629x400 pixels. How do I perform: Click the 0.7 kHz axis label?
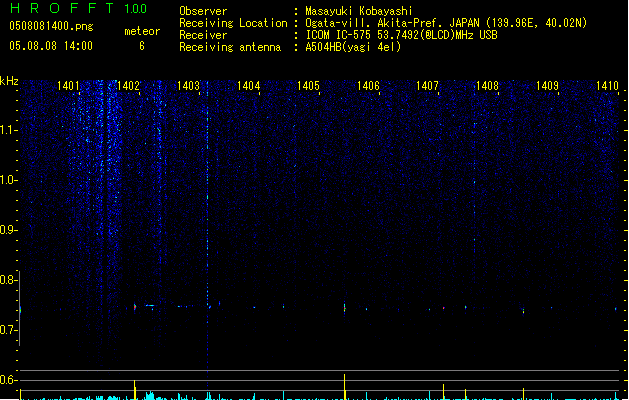(x=8, y=330)
